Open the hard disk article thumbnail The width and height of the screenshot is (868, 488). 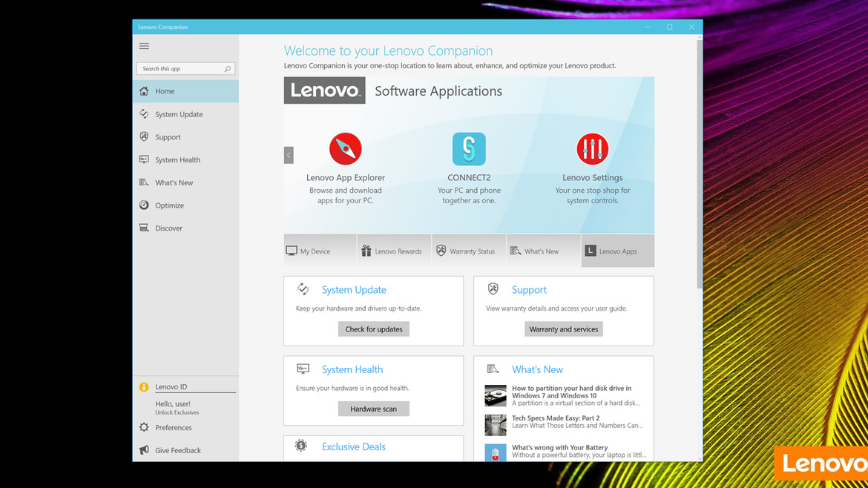(496, 395)
